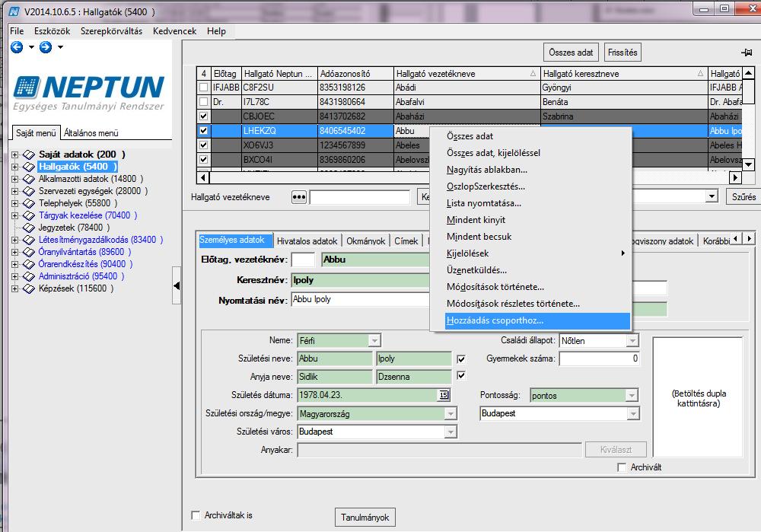Sort by Hallgató vezetékneve column header
This screenshot has width=761, height=532.
coord(466,74)
